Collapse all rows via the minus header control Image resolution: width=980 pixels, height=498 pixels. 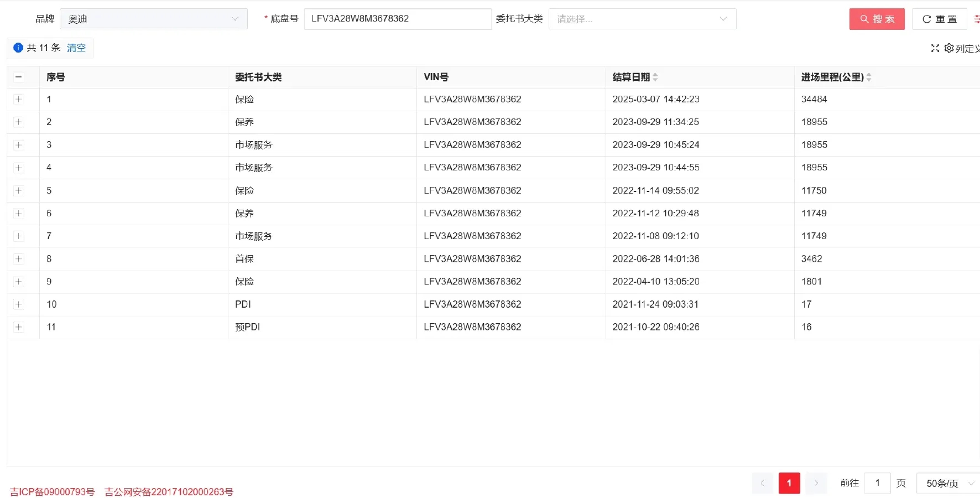coord(18,77)
